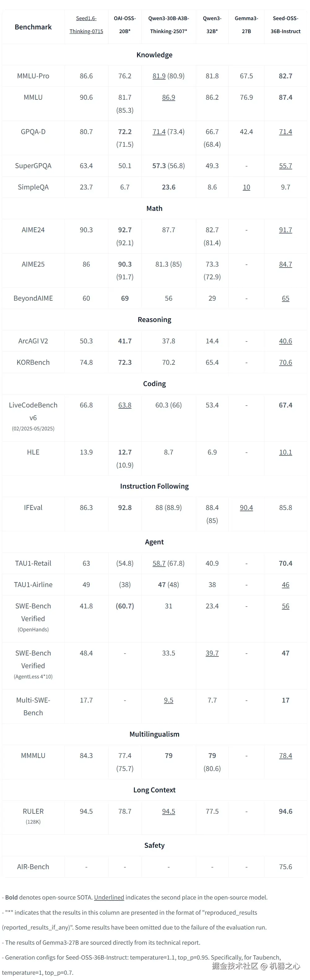Click the underlined 81.9 MMLU-Pro score

tap(159, 76)
